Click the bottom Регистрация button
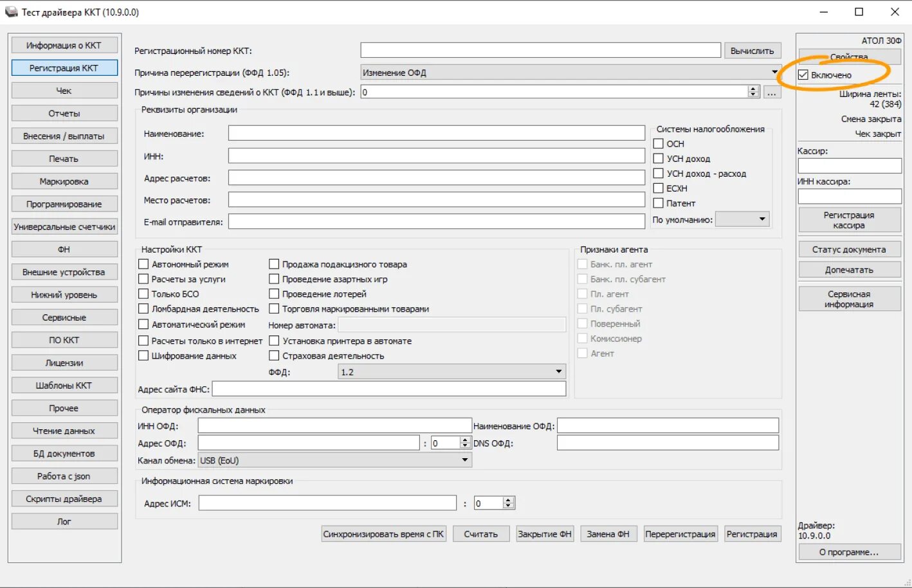This screenshot has width=912, height=588. [x=752, y=534]
